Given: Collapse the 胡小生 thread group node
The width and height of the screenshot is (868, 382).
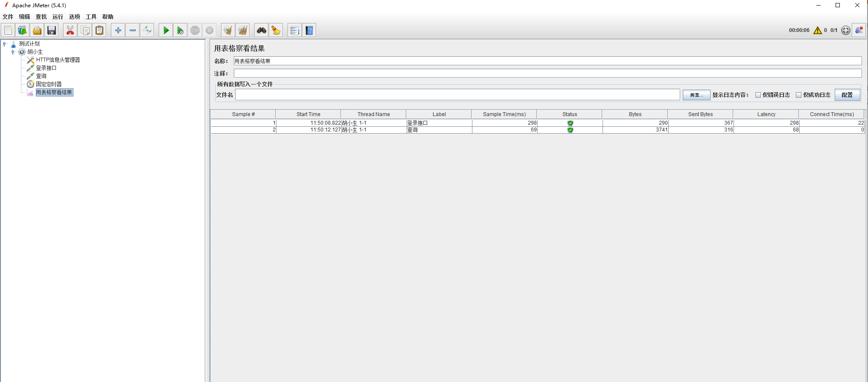Looking at the screenshot, I should pos(13,52).
